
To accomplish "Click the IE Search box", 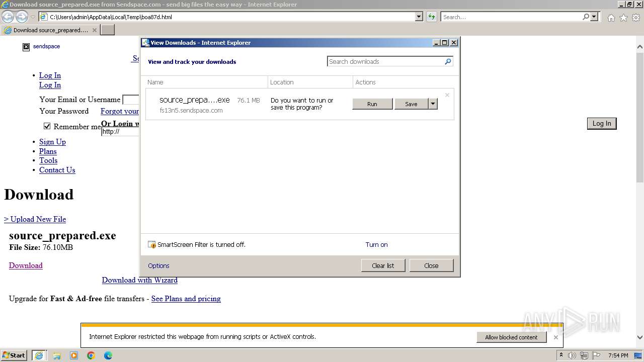I will [511, 17].
